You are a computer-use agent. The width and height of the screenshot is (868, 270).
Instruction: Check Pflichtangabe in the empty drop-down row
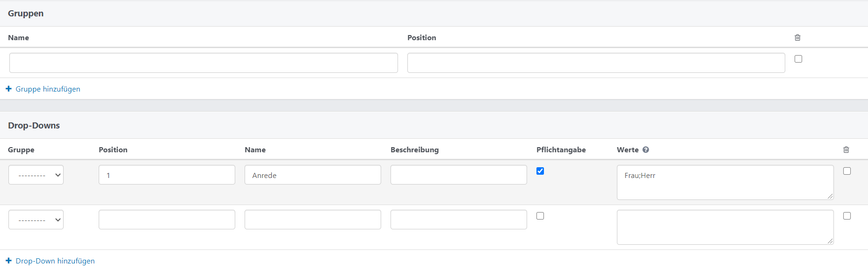pyautogui.click(x=540, y=216)
